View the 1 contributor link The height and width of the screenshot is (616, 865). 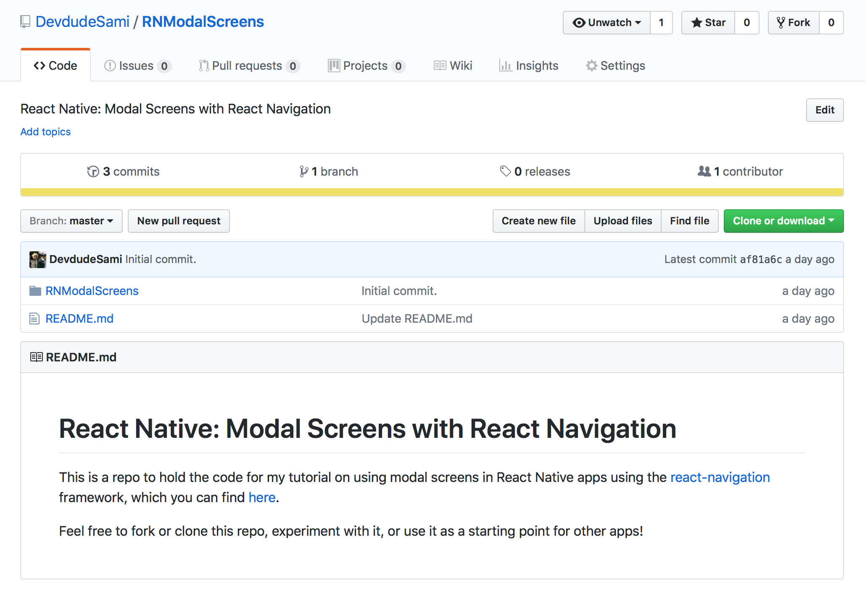coord(740,171)
